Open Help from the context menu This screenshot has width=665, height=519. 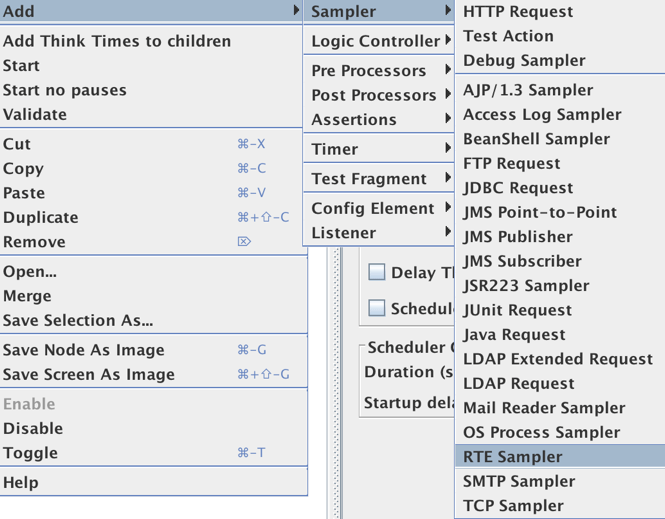[x=154, y=483]
